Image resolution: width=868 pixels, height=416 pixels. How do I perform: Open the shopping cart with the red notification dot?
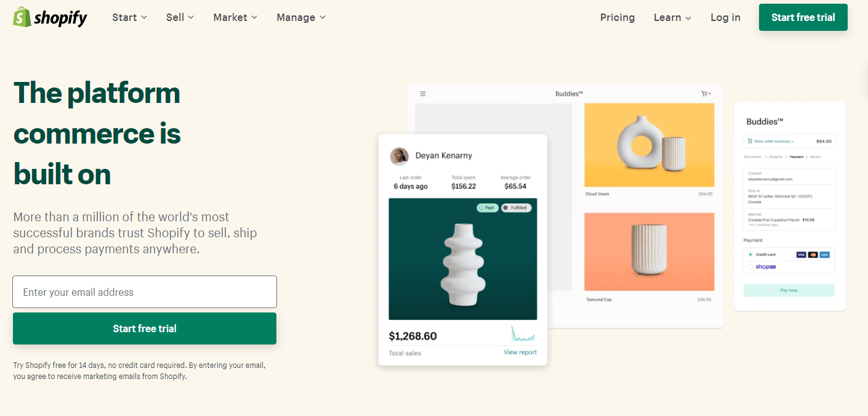tap(704, 92)
